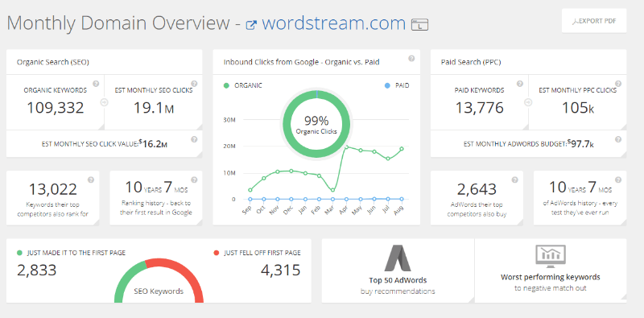Image resolution: width=644 pixels, height=318 pixels.
Task: Toggle the PAID legend series
Action: (x=397, y=85)
